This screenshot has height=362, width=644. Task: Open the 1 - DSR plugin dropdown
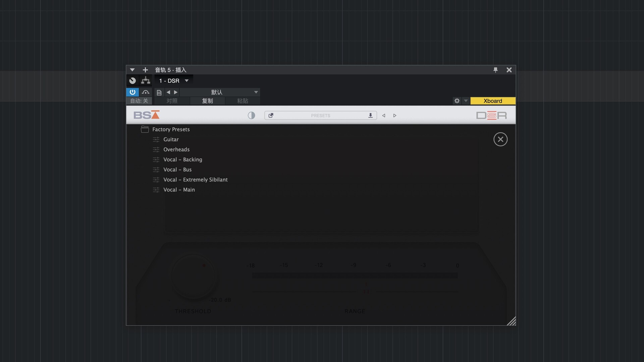(187, 81)
